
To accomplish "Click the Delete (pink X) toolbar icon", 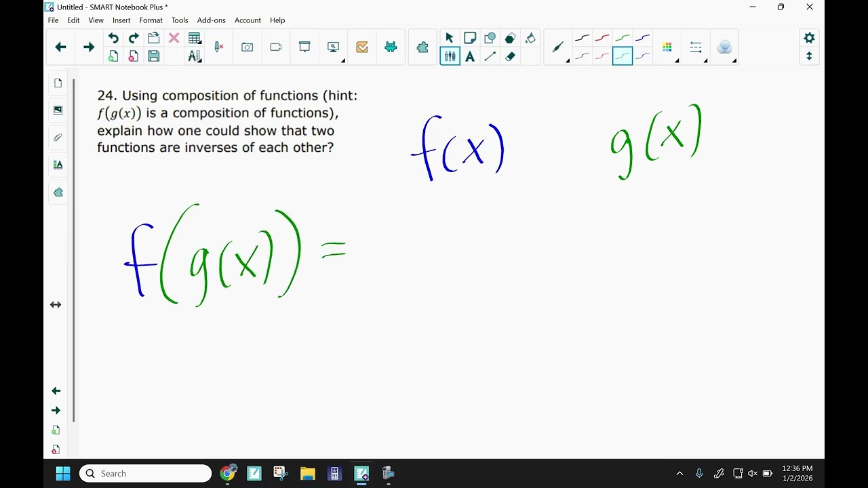I will pos(174,38).
